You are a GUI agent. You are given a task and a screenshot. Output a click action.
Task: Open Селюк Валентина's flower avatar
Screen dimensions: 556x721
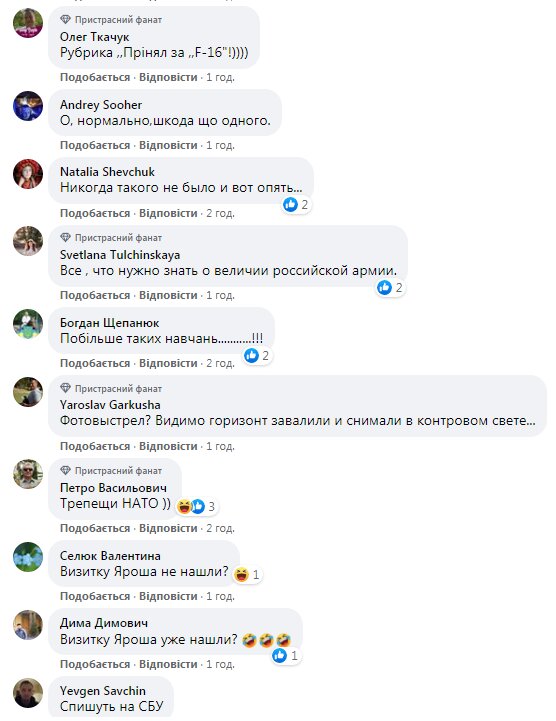pos(28,557)
